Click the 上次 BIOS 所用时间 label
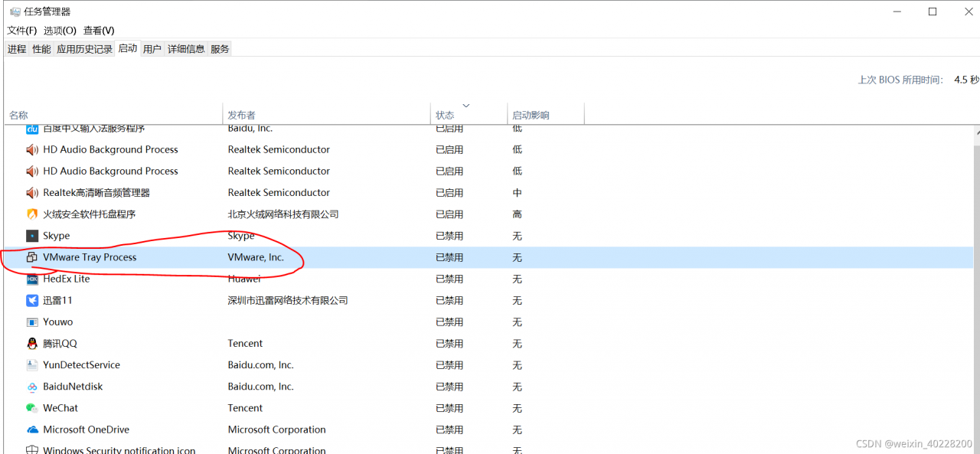 coord(900,80)
